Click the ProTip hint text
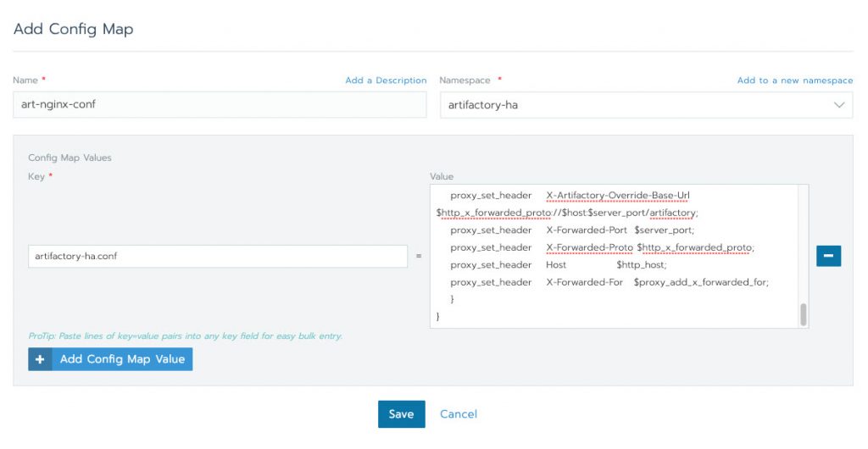Viewport: 868px width, 449px height. pos(185,336)
